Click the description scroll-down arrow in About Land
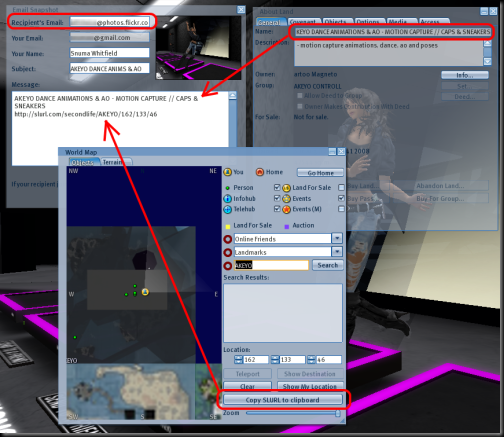This screenshot has width=504, height=437. coord(487,61)
